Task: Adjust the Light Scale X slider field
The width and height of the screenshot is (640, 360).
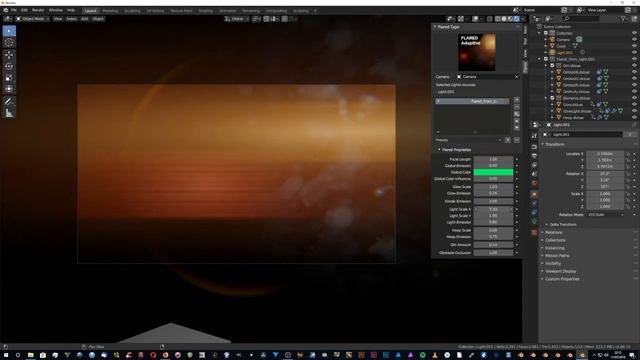Action: [x=493, y=209]
